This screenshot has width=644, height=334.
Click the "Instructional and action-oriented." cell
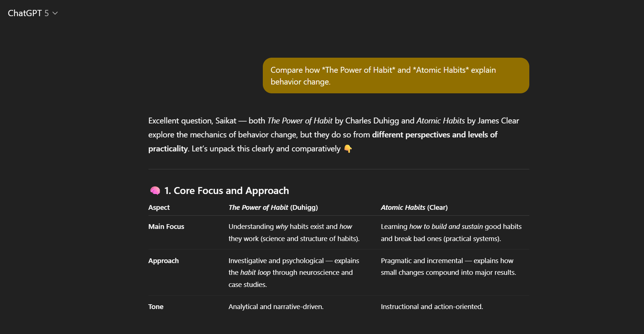click(x=432, y=307)
